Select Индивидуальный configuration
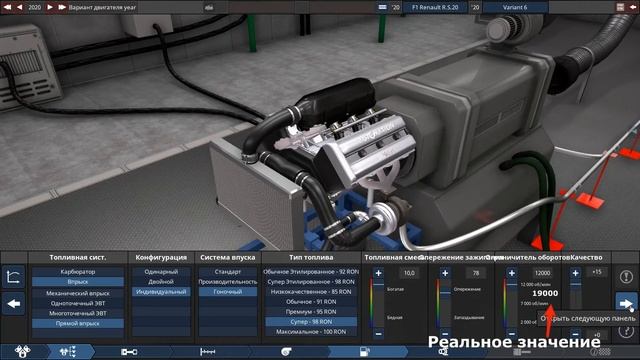The image size is (640, 360). click(161, 292)
